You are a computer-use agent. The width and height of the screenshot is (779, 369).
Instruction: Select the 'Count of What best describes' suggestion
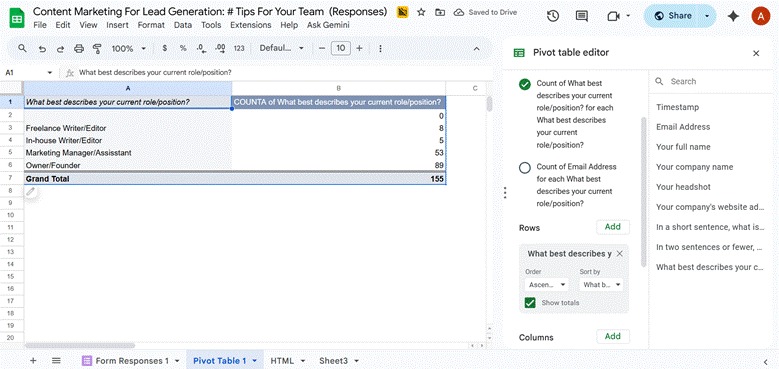(525, 84)
